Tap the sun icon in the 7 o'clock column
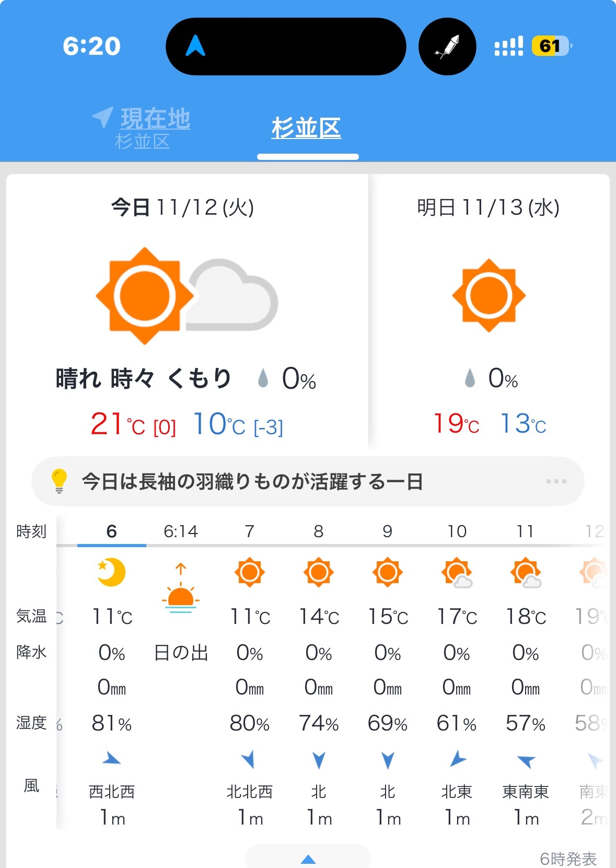 pos(250,572)
